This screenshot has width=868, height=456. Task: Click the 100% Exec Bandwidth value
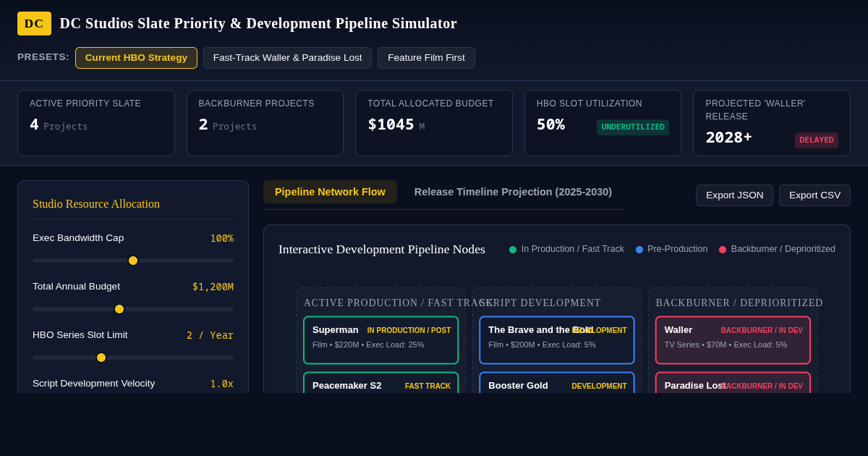pos(222,238)
